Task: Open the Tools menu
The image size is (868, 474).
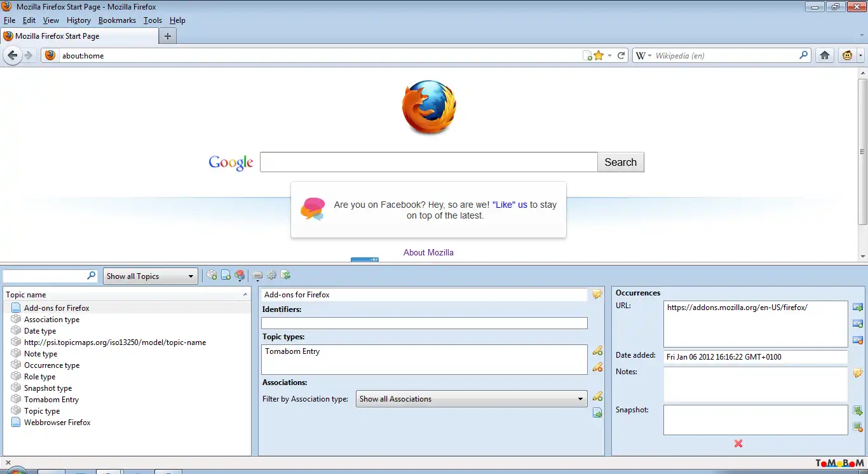Action: (x=153, y=20)
